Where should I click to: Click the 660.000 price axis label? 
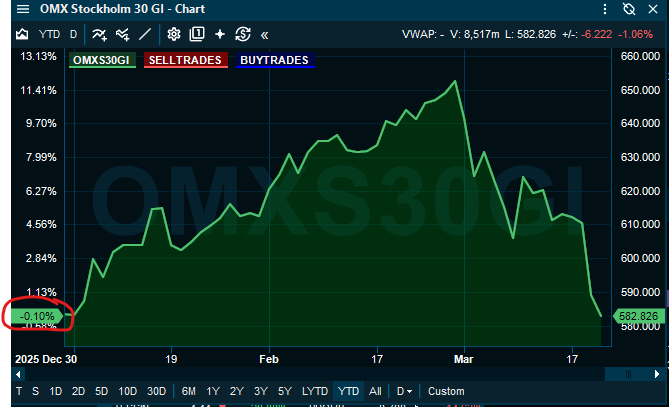pyautogui.click(x=640, y=56)
